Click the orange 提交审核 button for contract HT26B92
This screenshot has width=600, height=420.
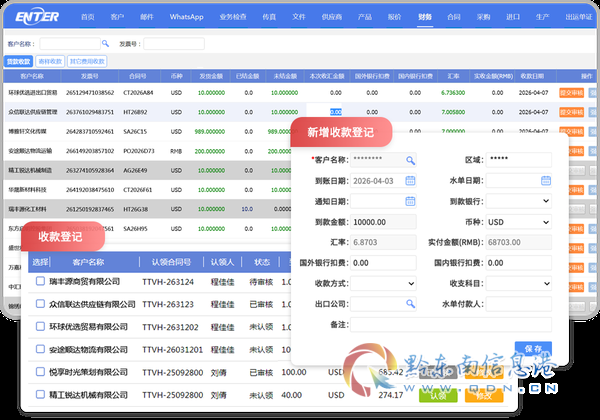point(571,112)
